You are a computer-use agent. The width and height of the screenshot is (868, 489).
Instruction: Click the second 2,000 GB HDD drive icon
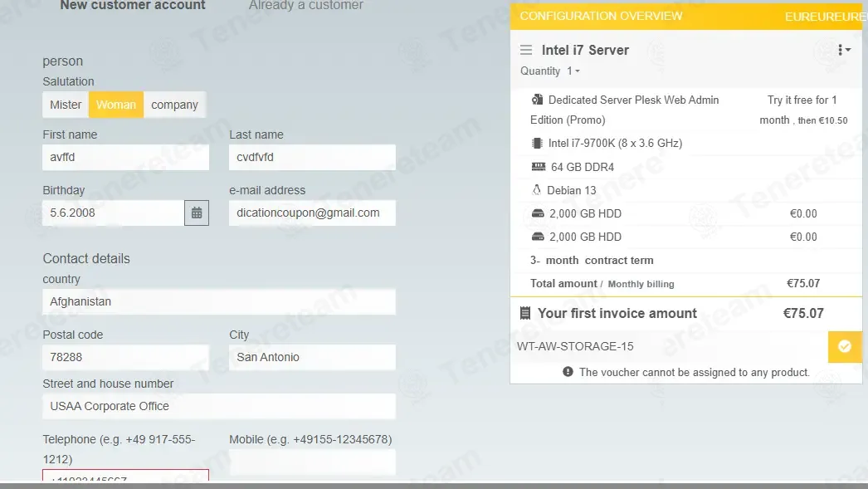[538, 237]
